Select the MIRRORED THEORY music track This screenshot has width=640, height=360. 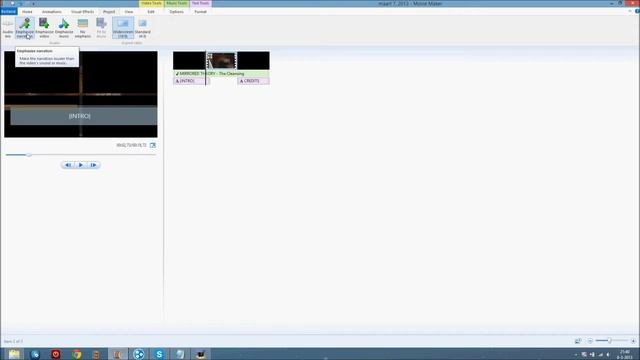coord(221,74)
